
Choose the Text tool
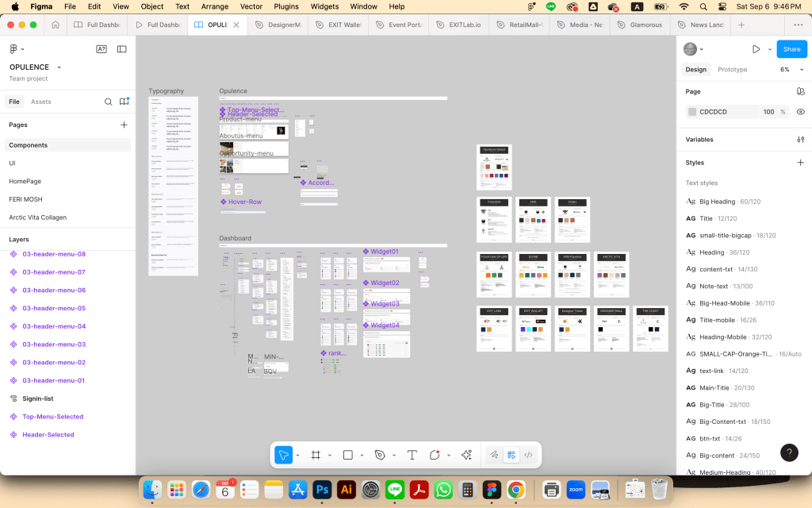point(412,455)
